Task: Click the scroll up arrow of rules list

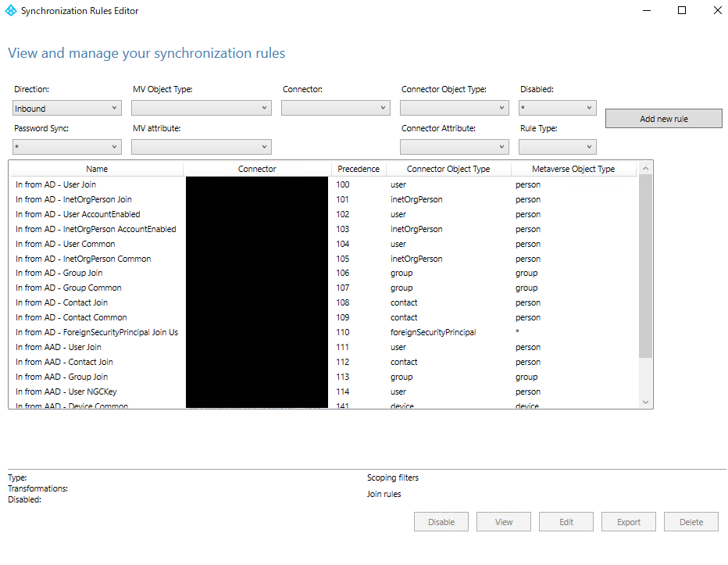Action: tap(645, 168)
